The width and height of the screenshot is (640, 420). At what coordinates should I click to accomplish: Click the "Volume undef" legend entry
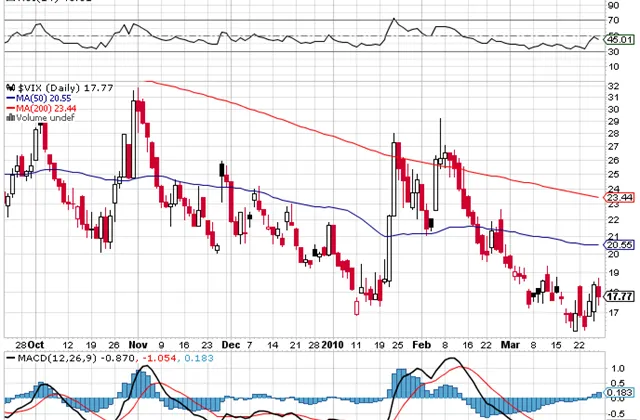[x=45, y=118]
